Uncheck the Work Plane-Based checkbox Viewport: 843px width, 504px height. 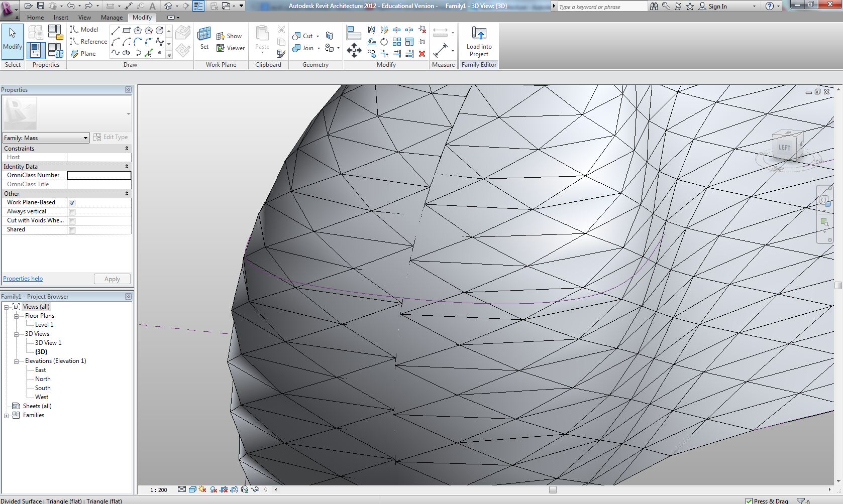pos(72,203)
